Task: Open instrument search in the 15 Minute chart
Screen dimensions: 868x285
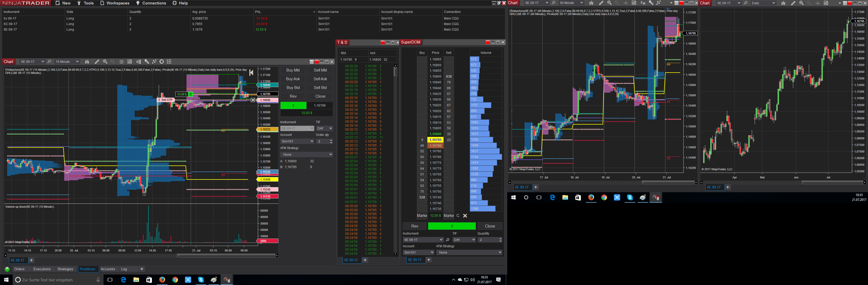Action: click(49, 61)
